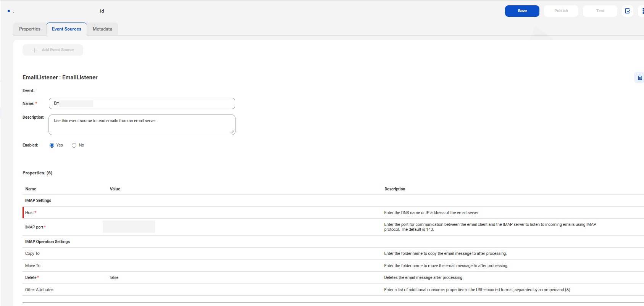Select the Event Sources tab
Image resolution: width=644 pixels, height=306 pixels.
point(67,29)
